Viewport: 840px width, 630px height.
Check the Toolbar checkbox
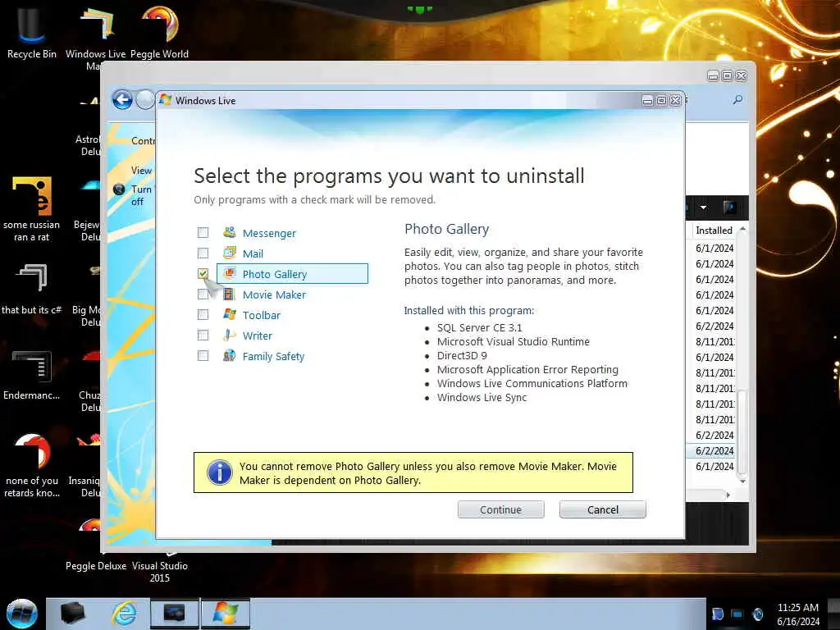coord(203,314)
